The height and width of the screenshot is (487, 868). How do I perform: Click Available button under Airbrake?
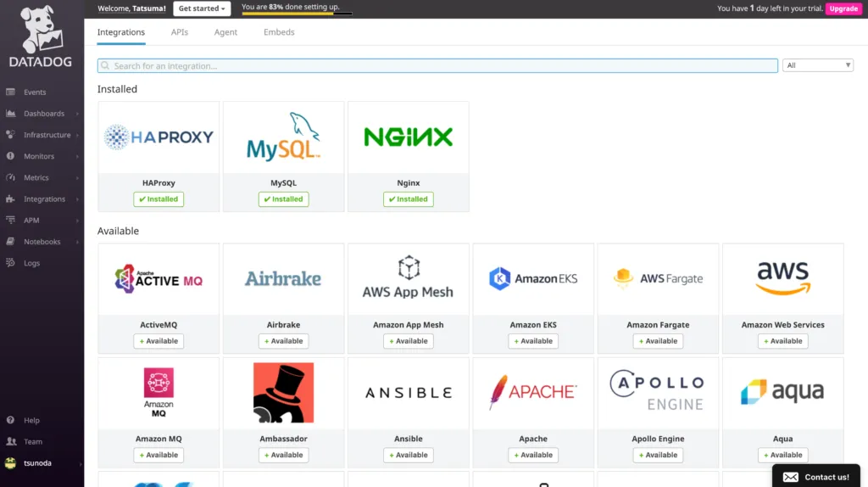click(x=283, y=341)
